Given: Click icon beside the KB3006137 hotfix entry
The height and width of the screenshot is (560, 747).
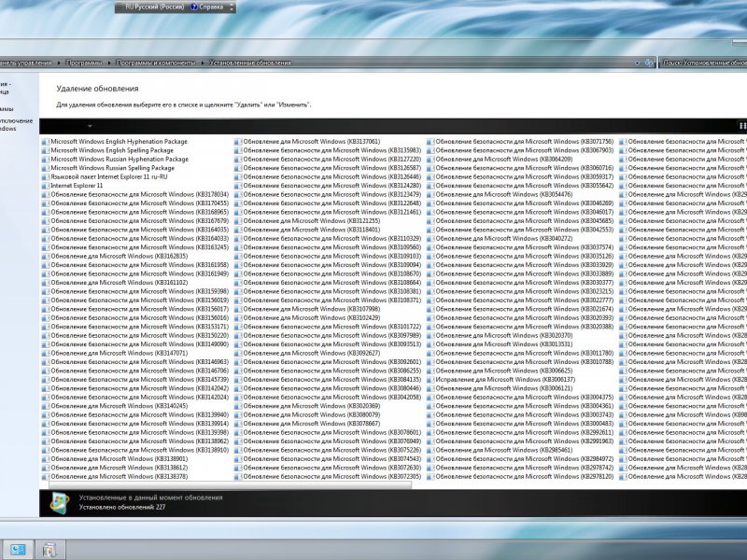Looking at the screenshot, I should coord(430,380).
